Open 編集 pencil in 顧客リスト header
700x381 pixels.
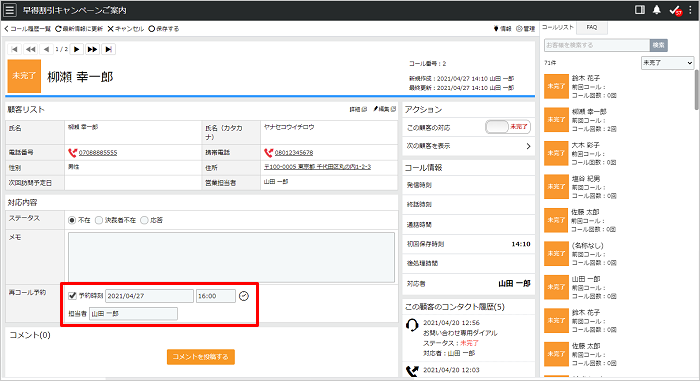coord(384,109)
